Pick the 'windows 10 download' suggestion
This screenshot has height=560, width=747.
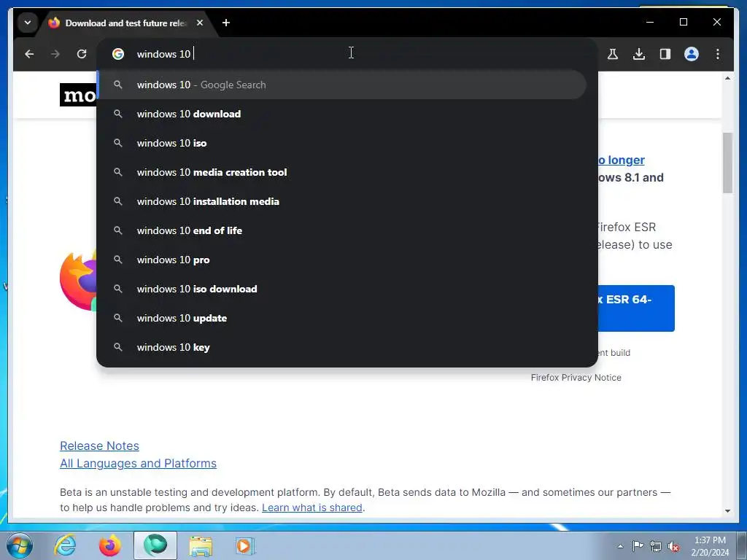[x=341, y=114]
